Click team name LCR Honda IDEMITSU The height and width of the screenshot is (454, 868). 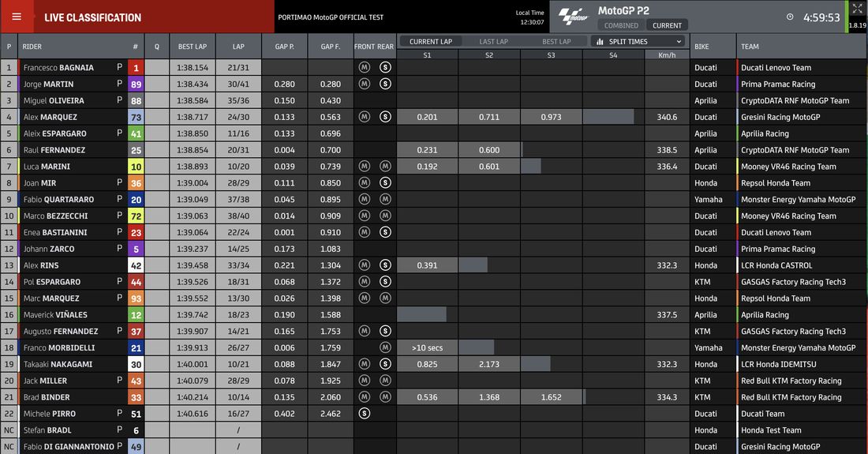[778, 364]
